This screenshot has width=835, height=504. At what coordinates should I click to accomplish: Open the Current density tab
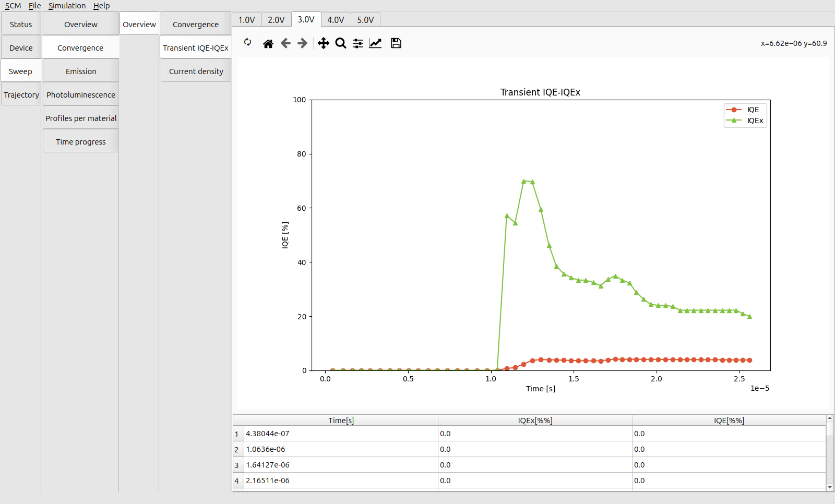pyautogui.click(x=196, y=71)
